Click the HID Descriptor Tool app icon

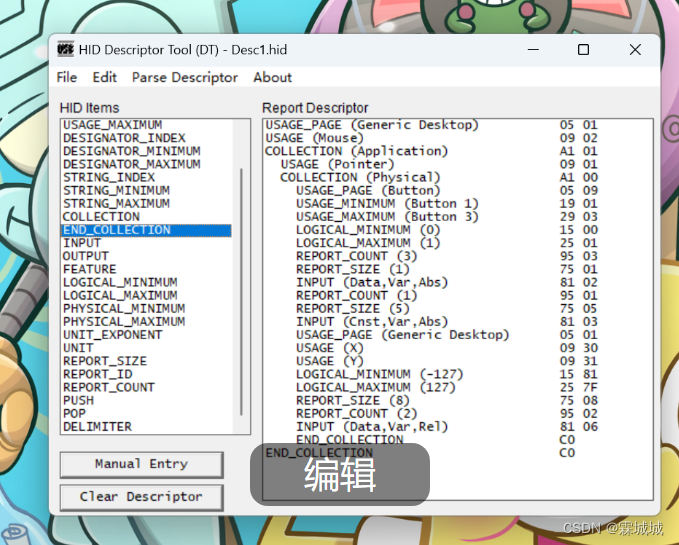(x=65, y=50)
